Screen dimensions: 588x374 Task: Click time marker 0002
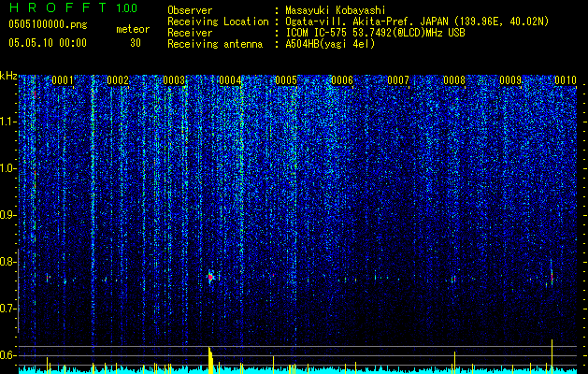point(118,80)
